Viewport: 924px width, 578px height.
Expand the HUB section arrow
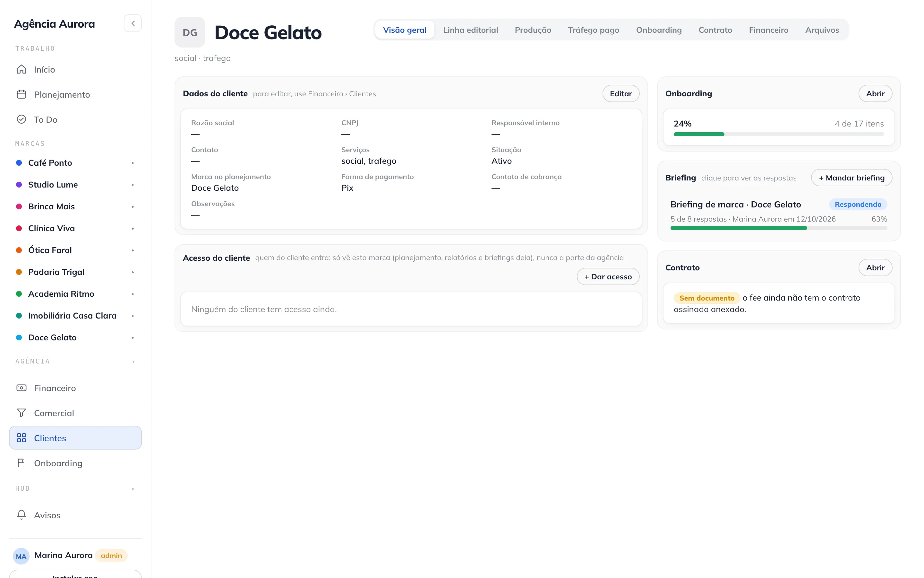(133, 488)
